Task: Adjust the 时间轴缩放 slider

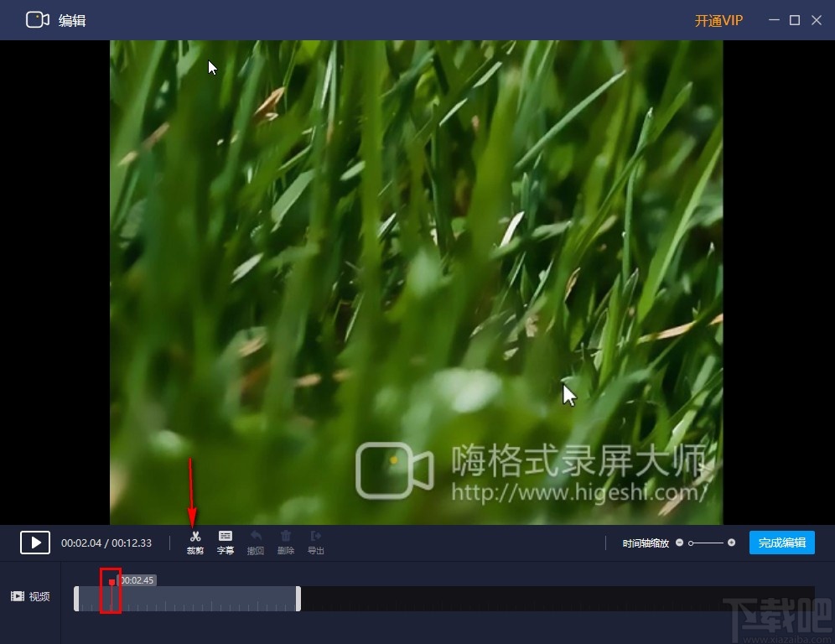Action: 705,543
